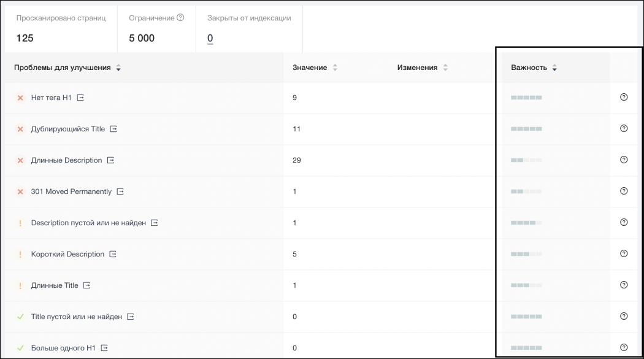
Task: Select the Title пустой или не найден row
Action: coord(77,317)
